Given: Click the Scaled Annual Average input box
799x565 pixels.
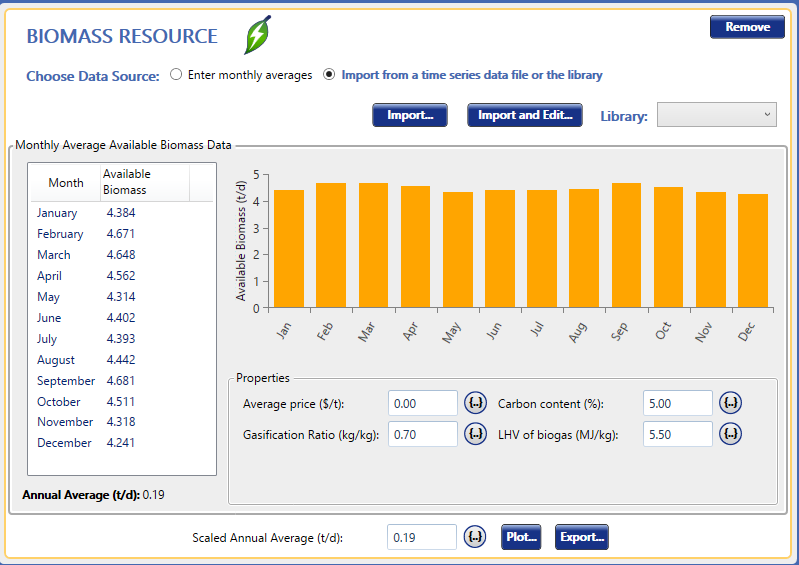Looking at the screenshot, I should point(421,537).
